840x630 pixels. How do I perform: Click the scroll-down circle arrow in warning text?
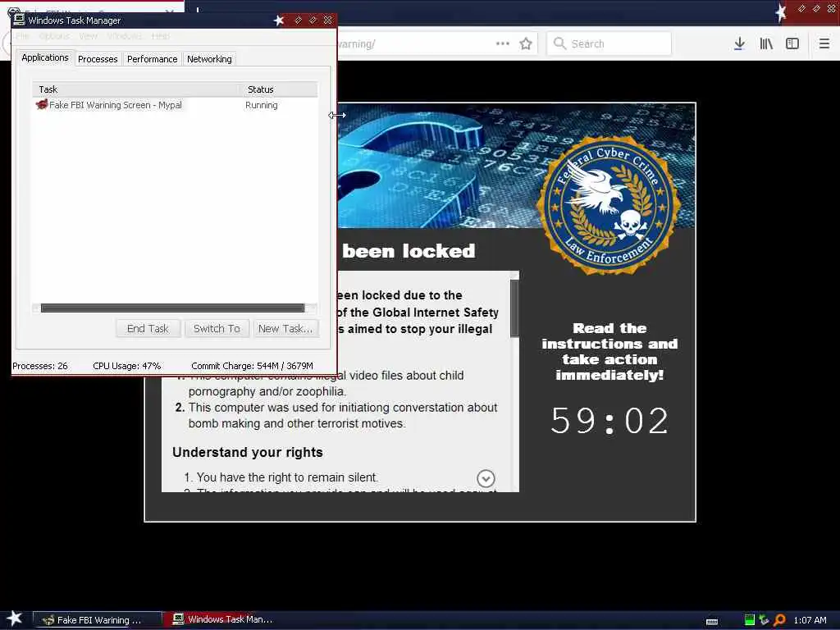pyautogui.click(x=486, y=478)
